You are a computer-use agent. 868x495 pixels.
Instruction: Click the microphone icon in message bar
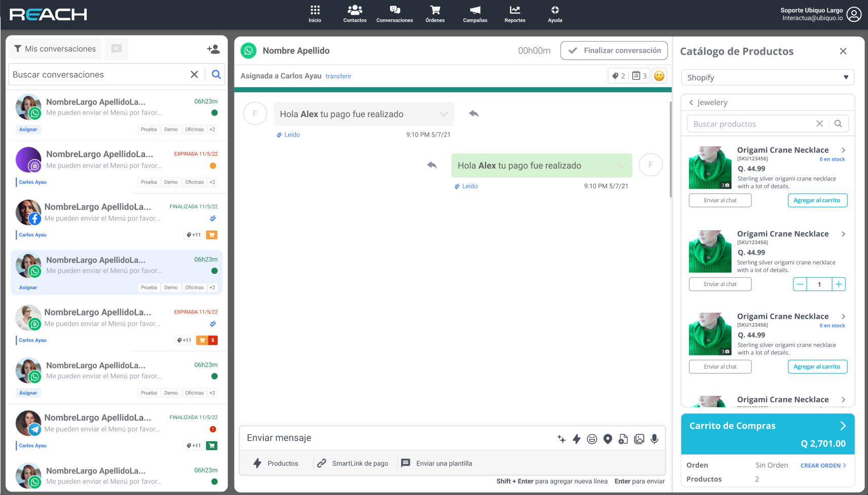coord(654,439)
